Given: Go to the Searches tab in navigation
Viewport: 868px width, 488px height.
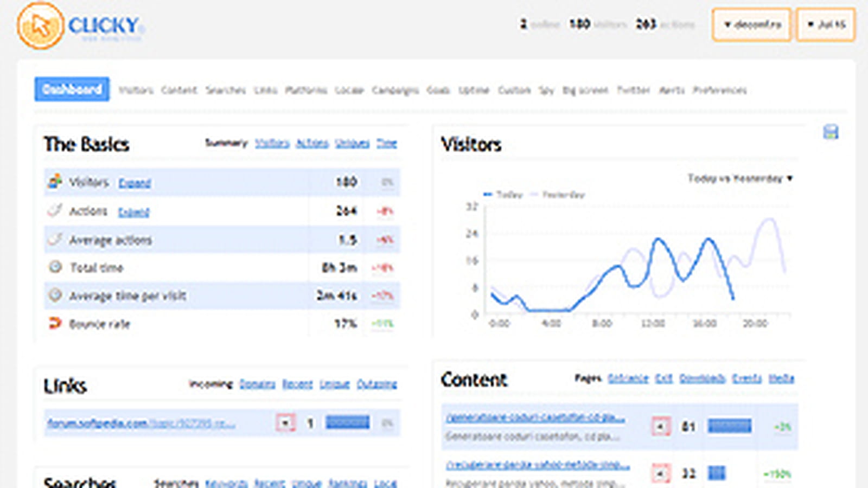Looking at the screenshot, I should [x=226, y=90].
